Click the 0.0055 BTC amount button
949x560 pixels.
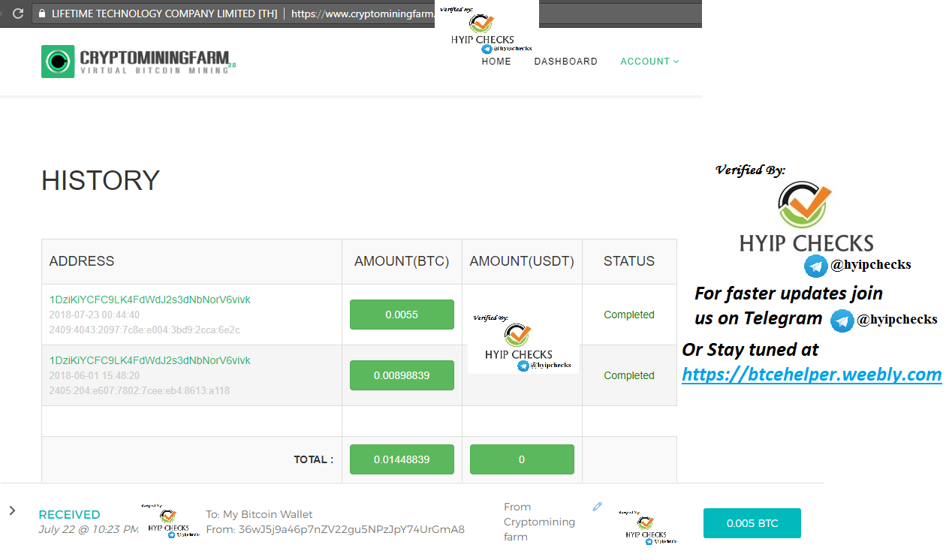402,315
